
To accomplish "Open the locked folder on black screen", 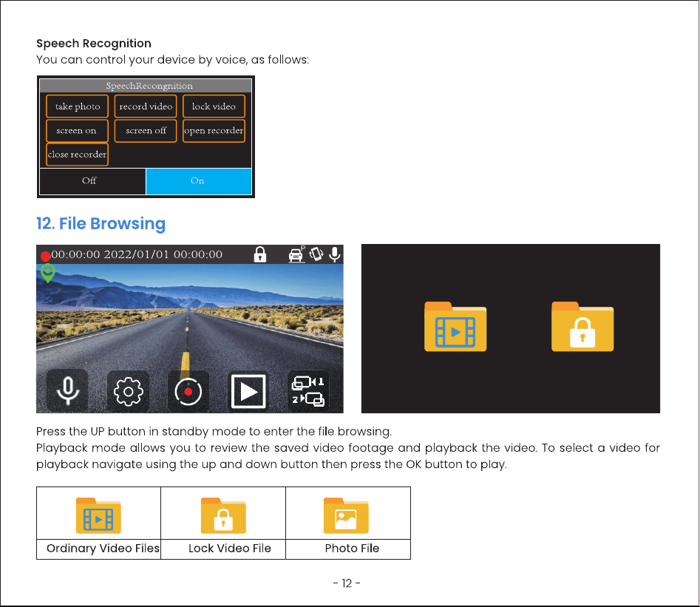I will coord(582,327).
